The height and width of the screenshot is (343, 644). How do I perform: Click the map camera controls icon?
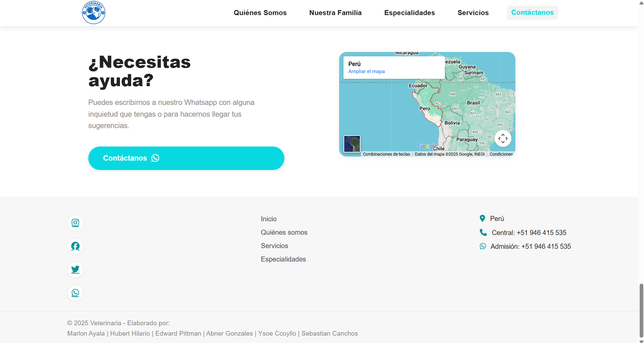click(x=503, y=138)
